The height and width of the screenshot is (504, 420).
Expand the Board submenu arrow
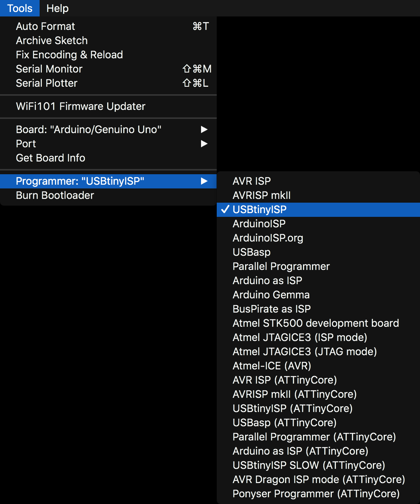coord(204,129)
